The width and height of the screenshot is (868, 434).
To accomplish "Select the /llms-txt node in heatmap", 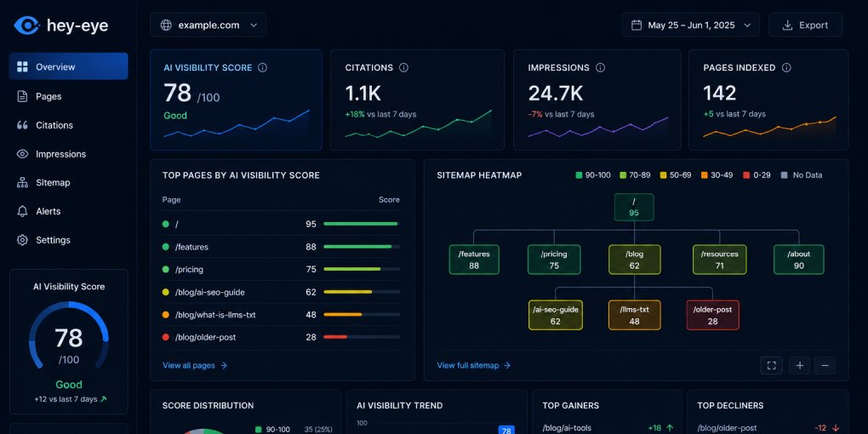I will pyautogui.click(x=634, y=315).
